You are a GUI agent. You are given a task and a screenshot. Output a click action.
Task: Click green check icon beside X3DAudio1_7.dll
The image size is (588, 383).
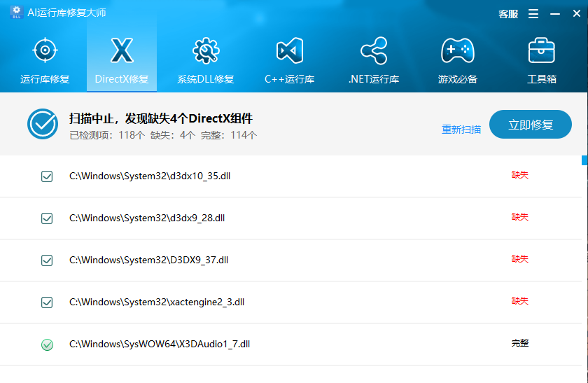pyautogui.click(x=47, y=344)
